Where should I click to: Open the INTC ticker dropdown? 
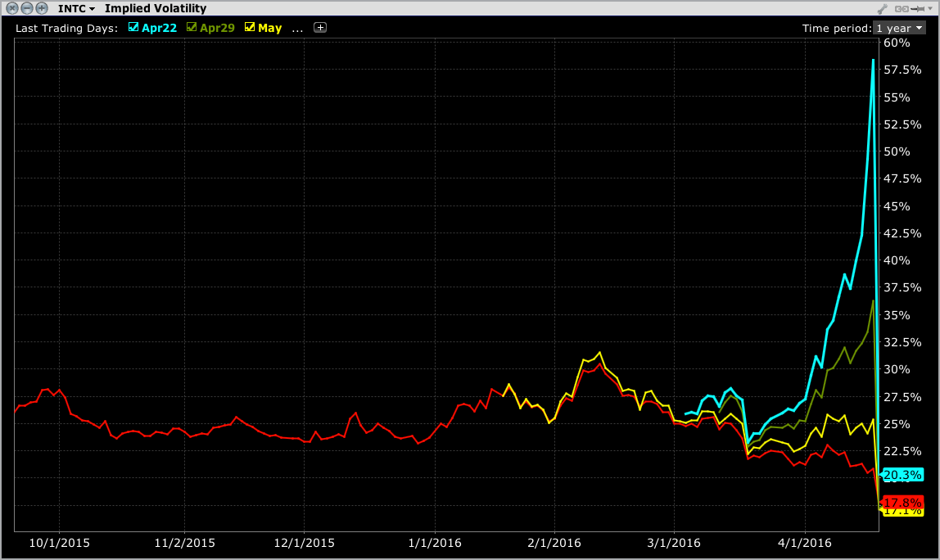[x=76, y=8]
